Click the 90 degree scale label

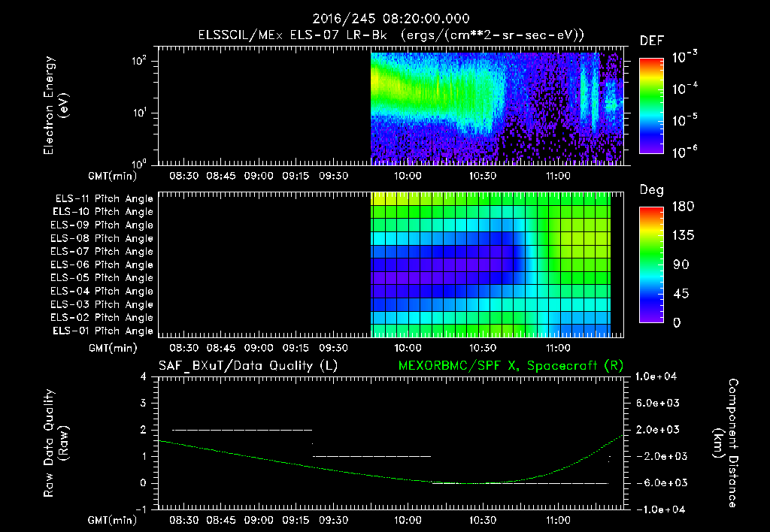681,265
